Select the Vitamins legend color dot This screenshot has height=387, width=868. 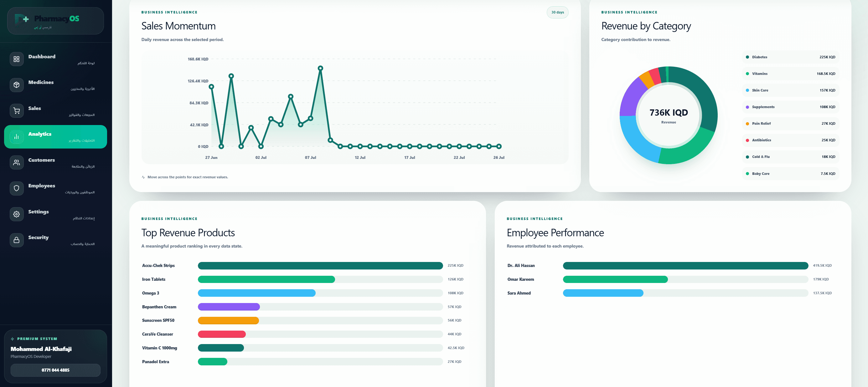tap(747, 74)
